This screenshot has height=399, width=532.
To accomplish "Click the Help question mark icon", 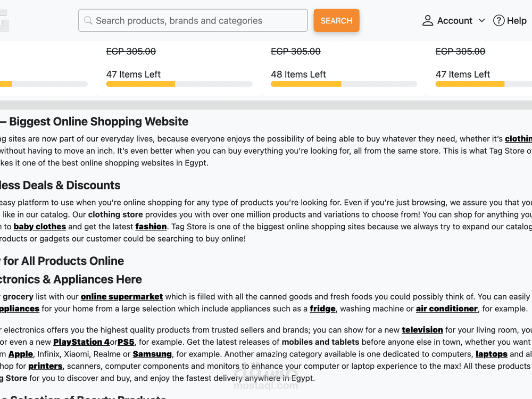I will (498, 21).
